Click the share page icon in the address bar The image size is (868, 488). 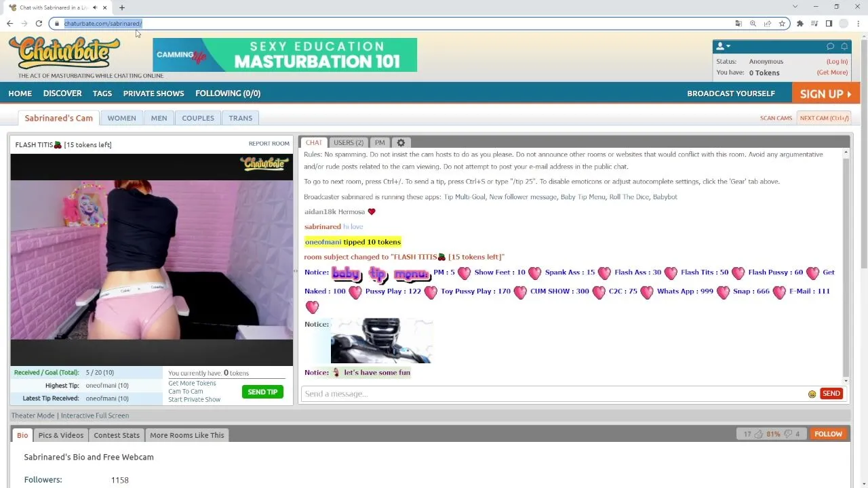click(768, 23)
